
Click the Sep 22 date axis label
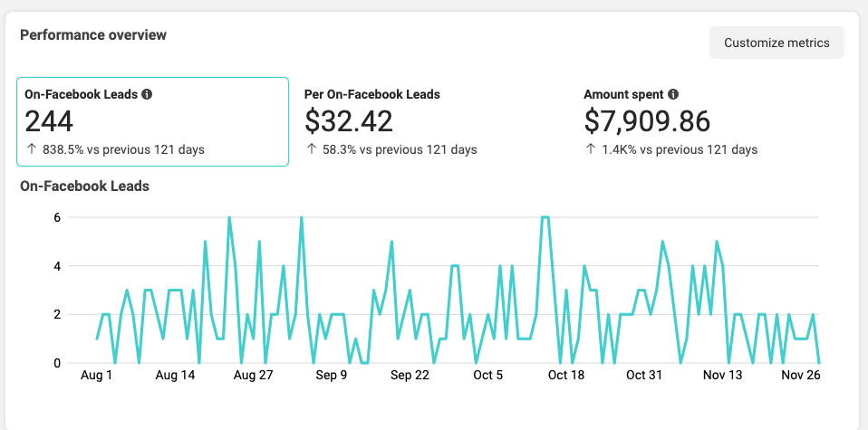coord(411,375)
